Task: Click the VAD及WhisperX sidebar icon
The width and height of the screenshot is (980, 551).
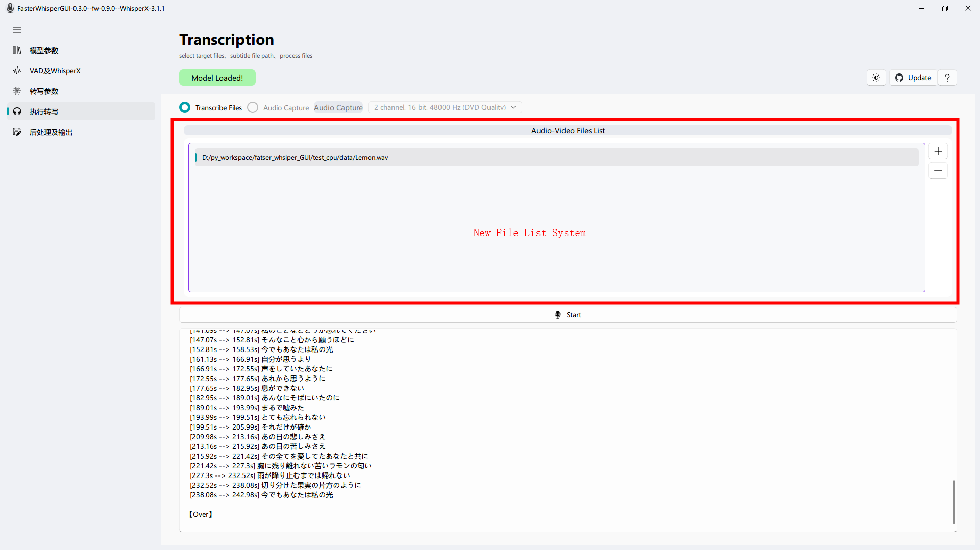Action: point(17,70)
